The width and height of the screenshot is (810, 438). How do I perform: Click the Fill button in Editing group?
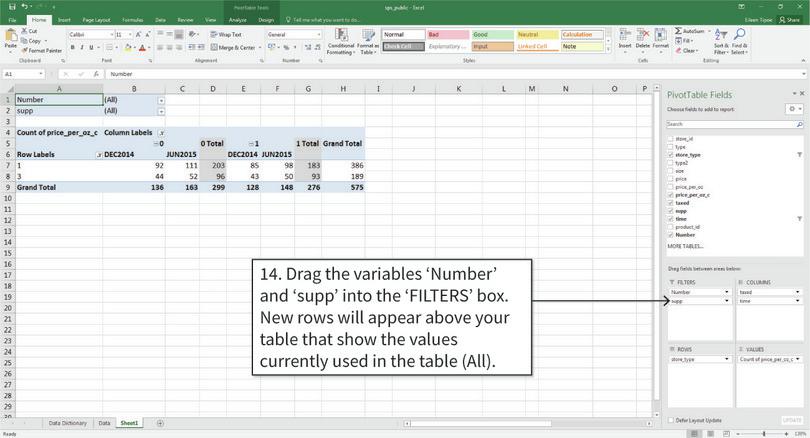tap(684, 40)
